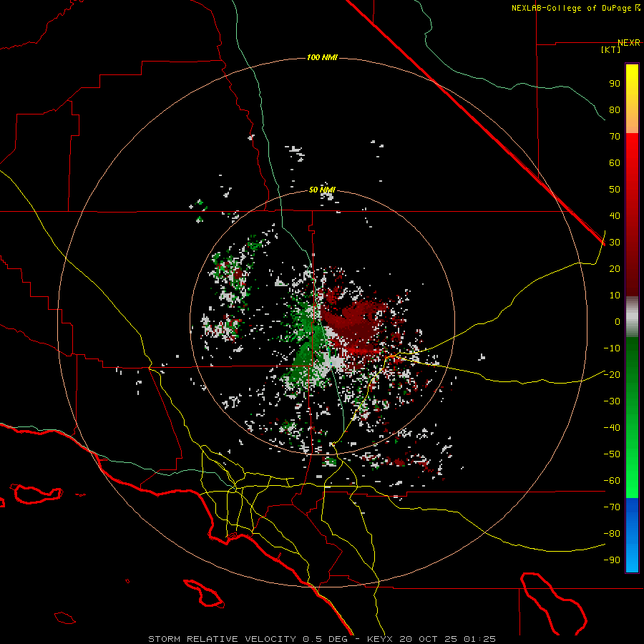Click the 80 value on velocity scale
Image resolution: width=644 pixels, height=644 pixels.
click(615, 109)
